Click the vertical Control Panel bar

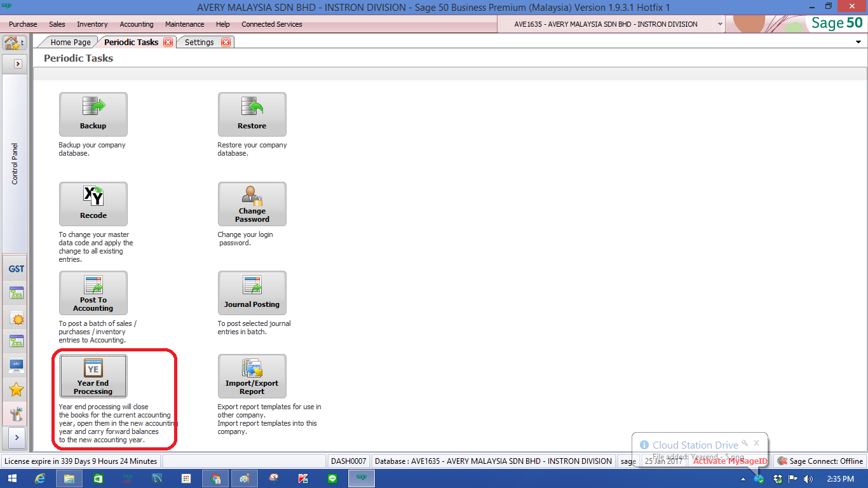15,163
